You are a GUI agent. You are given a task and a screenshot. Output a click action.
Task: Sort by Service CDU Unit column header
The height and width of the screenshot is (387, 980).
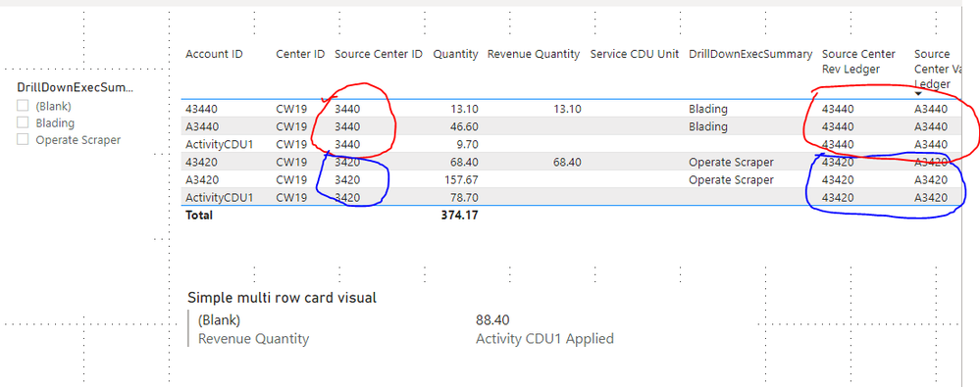635,54
